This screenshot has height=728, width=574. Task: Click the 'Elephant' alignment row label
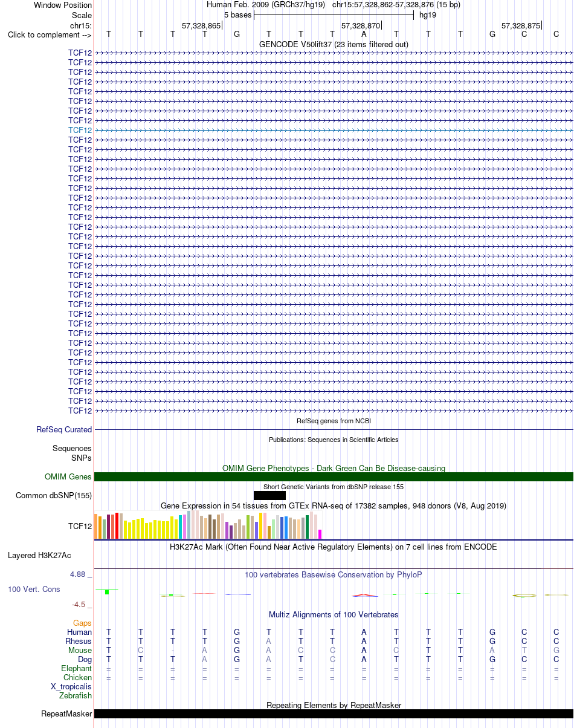[77, 668]
